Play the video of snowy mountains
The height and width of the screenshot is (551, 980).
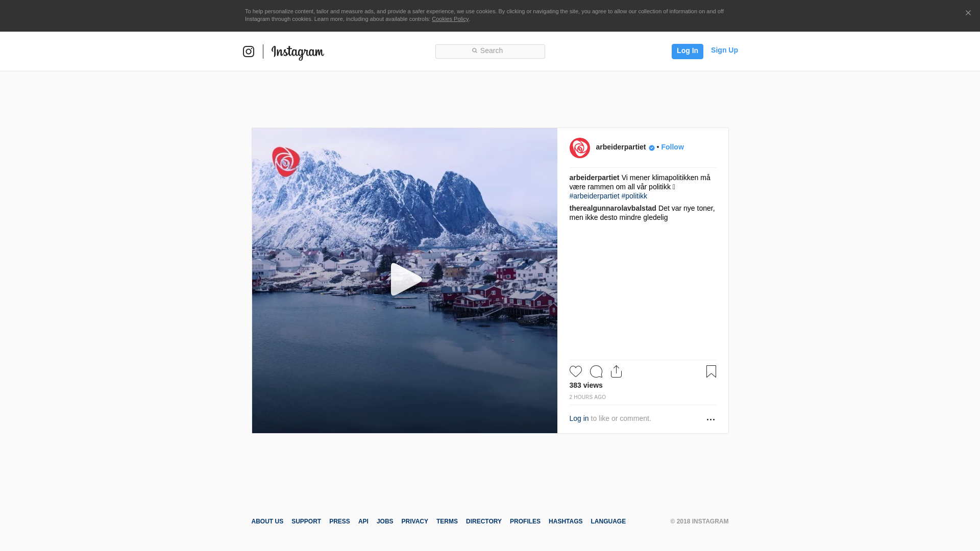[x=405, y=280]
